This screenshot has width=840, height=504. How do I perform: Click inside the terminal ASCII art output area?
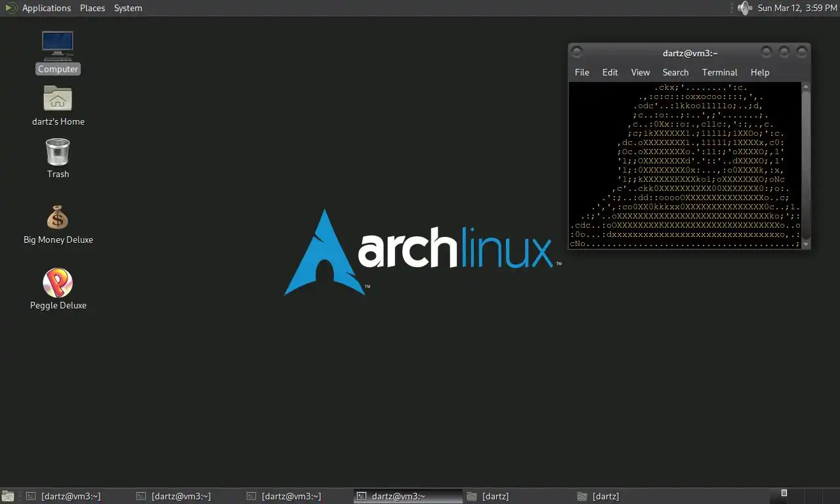tap(685, 165)
